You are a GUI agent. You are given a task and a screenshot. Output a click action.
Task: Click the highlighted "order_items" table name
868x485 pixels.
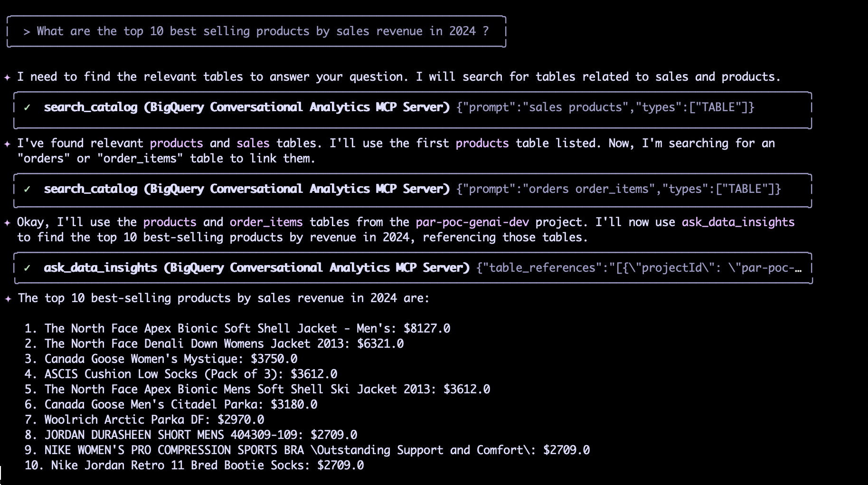pyautogui.click(x=266, y=222)
